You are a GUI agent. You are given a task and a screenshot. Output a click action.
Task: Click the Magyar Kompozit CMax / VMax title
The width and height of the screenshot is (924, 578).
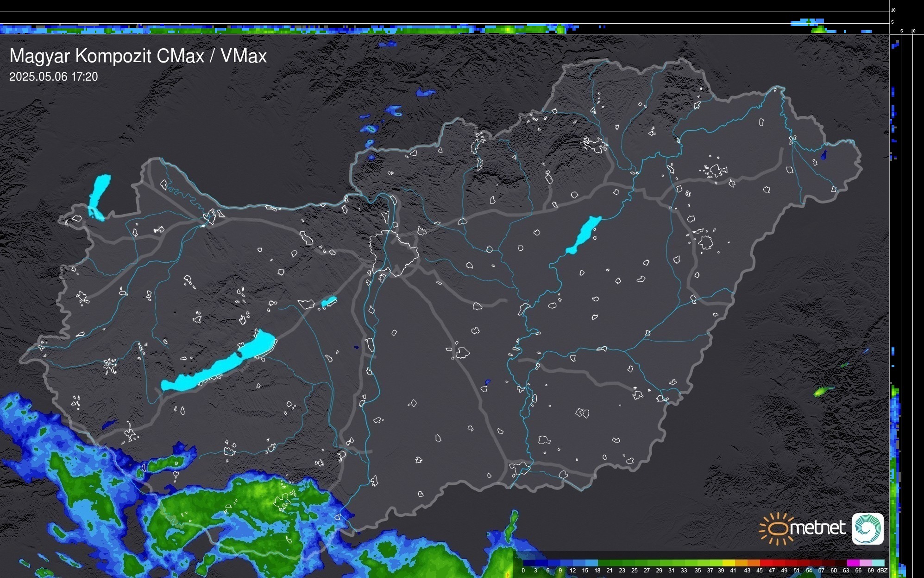coord(138,56)
